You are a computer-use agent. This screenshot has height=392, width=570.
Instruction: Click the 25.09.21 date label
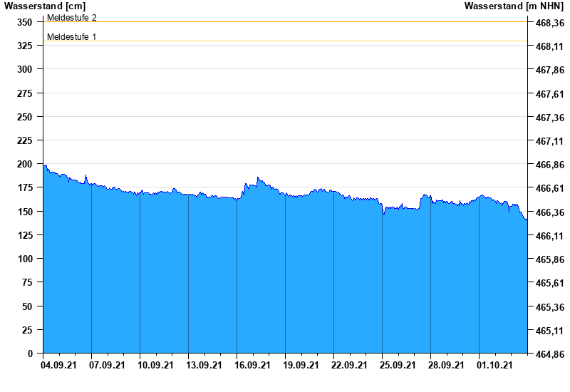tap(398, 365)
